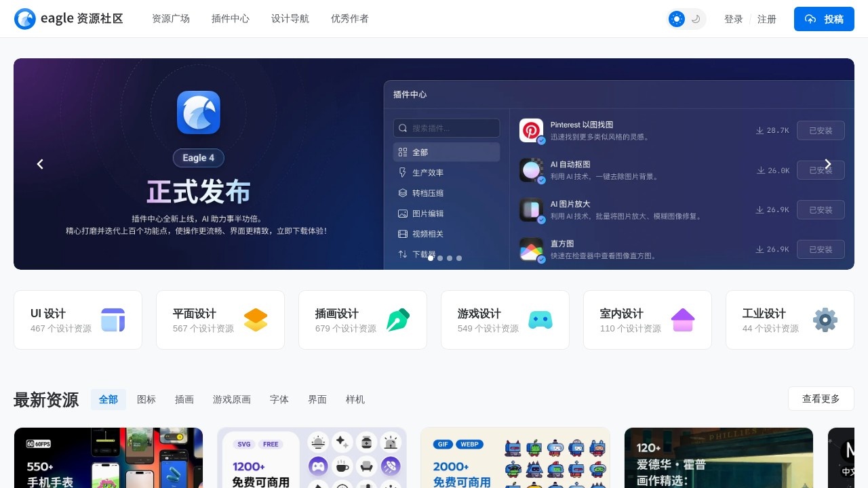Click the 室内设计 house icon
The width and height of the screenshot is (868, 488).
pyautogui.click(x=683, y=320)
